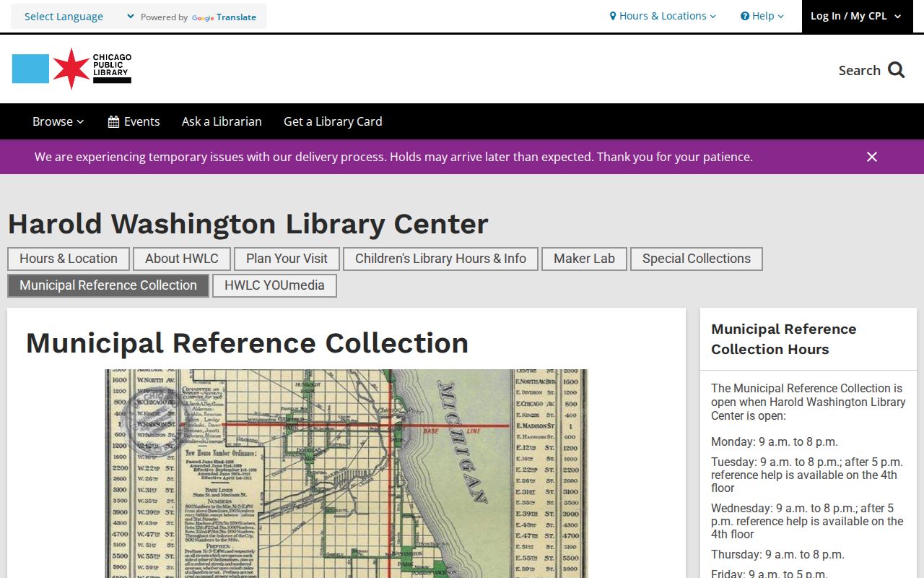The width and height of the screenshot is (924, 578).
Task: Click the Harold Washington Library Center heading
Action: tap(248, 224)
